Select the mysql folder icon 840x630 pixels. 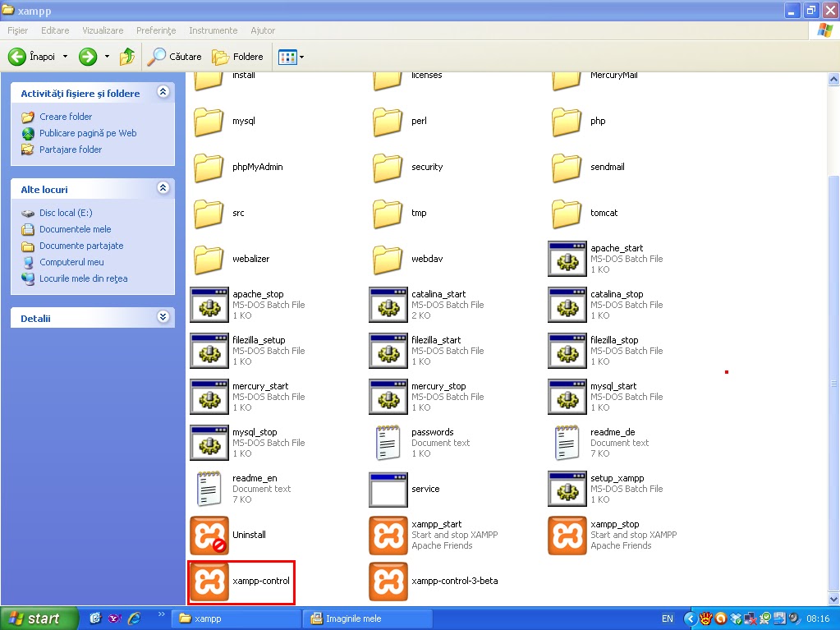pos(209,121)
